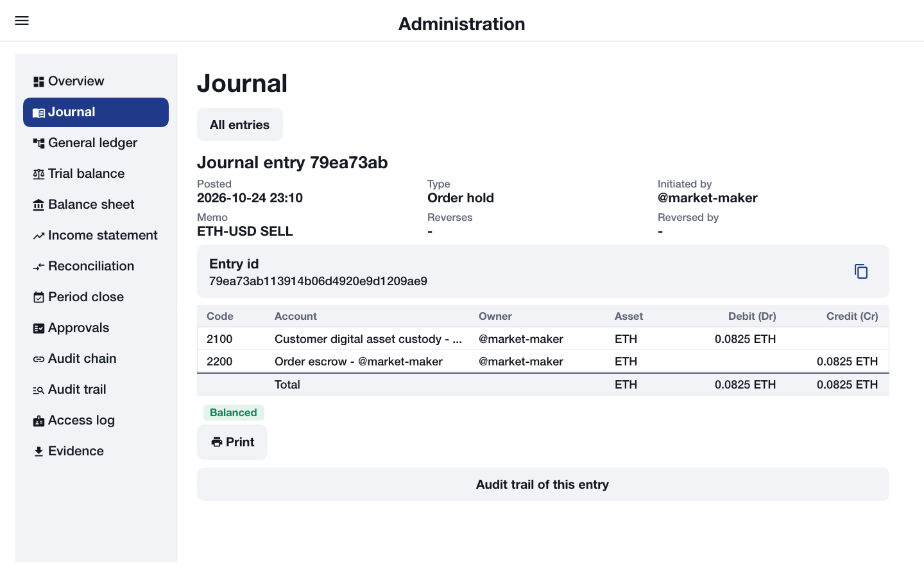Click the printer icon on Print
The image size is (924, 578).
pyautogui.click(x=217, y=442)
